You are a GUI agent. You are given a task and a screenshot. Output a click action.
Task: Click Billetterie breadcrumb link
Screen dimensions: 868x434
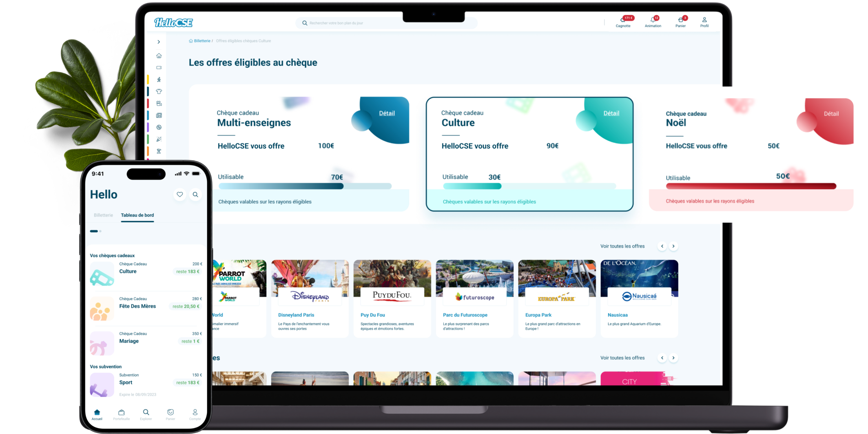(x=202, y=41)
